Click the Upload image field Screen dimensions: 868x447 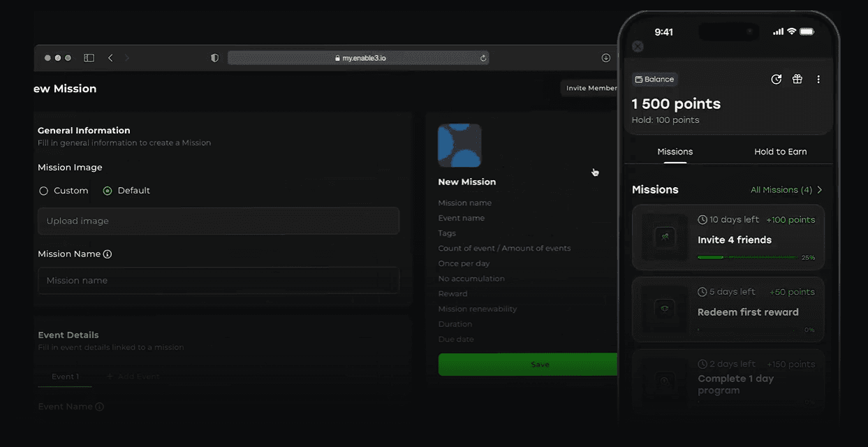pos(219,221)
